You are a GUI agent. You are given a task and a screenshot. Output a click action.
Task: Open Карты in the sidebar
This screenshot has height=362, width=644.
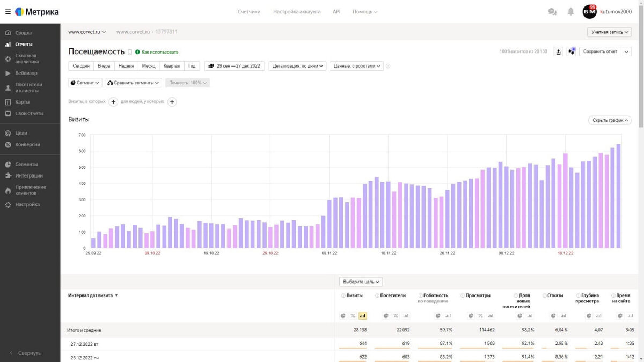pos(22,102)
